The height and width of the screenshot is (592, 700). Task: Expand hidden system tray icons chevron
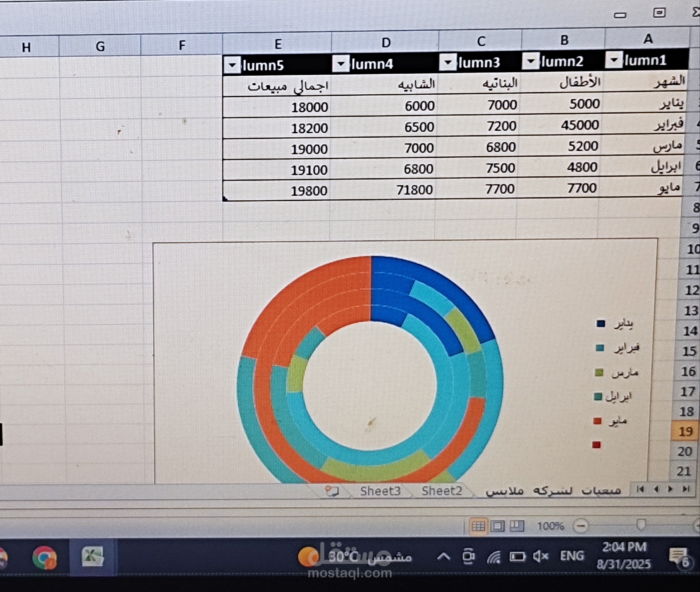[x=443, y=557]
